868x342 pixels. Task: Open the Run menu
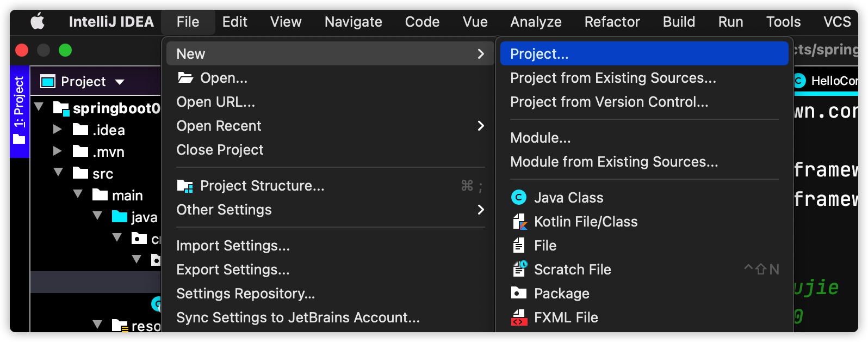[731, 22]
